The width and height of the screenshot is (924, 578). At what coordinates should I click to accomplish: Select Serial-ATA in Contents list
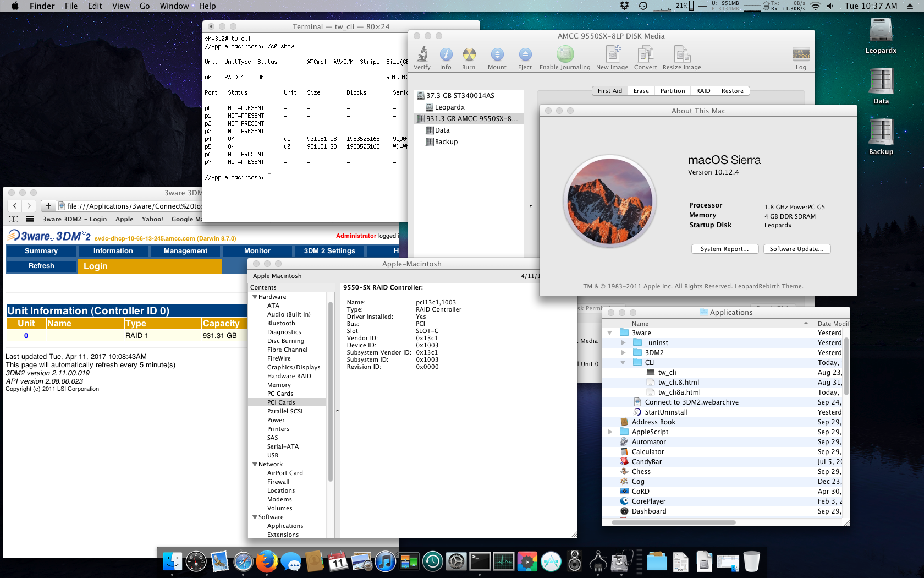[283, 446]
